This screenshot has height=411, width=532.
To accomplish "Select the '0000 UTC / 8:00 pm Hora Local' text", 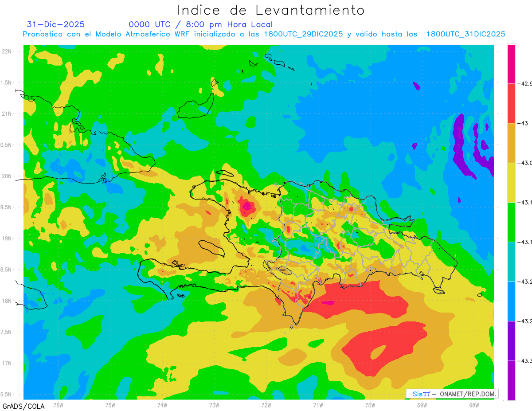I will pos(201,25).
